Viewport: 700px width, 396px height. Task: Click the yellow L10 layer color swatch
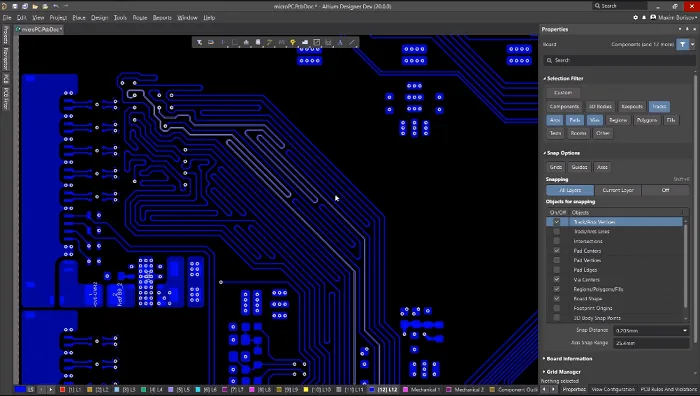(306, 390)
